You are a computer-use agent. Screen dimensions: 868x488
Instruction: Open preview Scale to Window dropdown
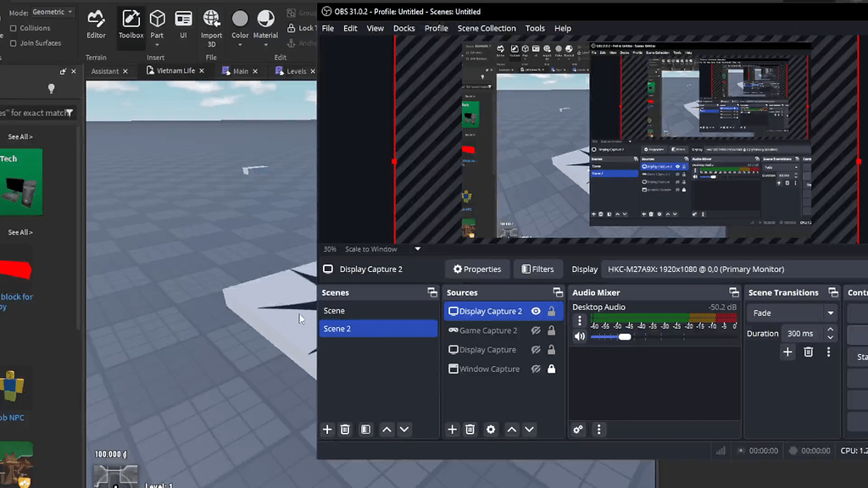[418, 249]
